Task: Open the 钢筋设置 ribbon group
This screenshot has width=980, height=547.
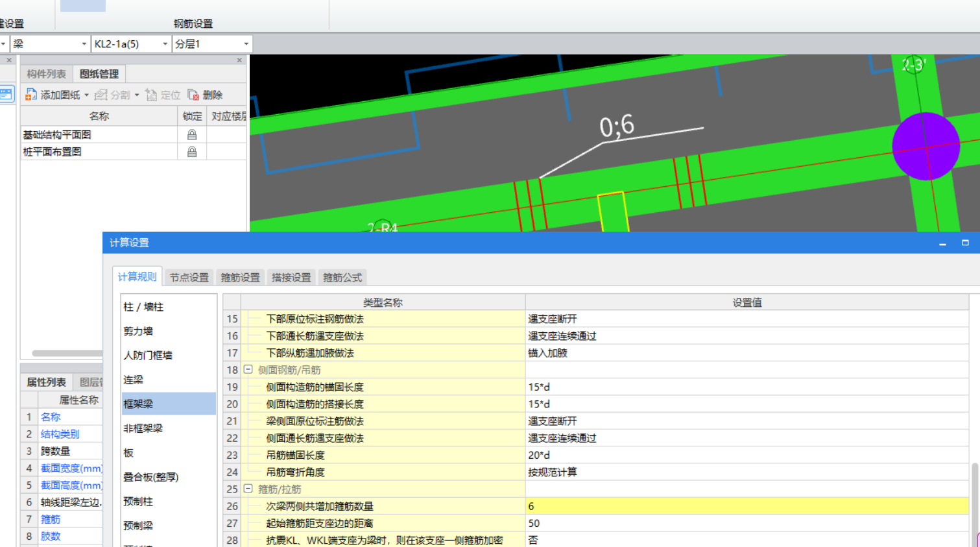Action: [x=193, y=23]
